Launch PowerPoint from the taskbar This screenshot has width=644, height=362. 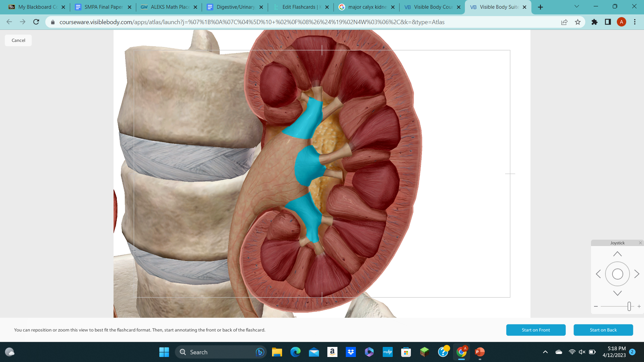click(x=479, y=352)
